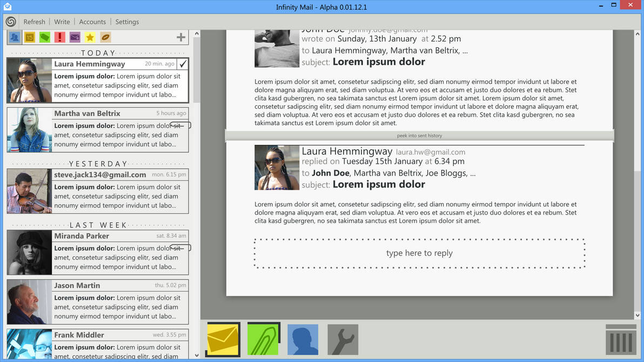Select the purple envelope filter icon
Screen dimensions: 644x362
75,37
